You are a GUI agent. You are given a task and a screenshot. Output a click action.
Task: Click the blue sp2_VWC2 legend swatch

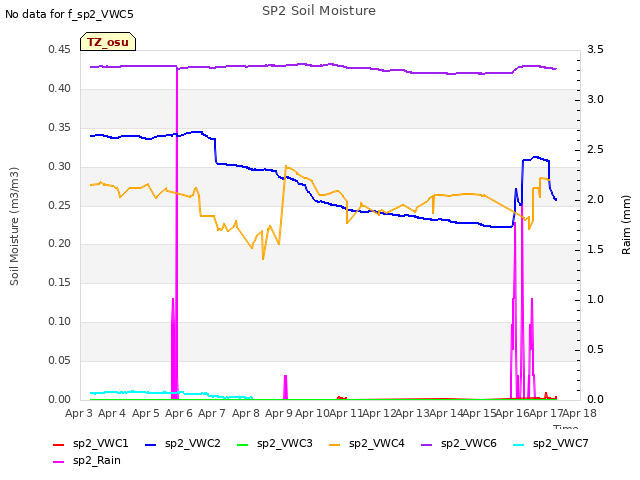(x=151, y=444)
